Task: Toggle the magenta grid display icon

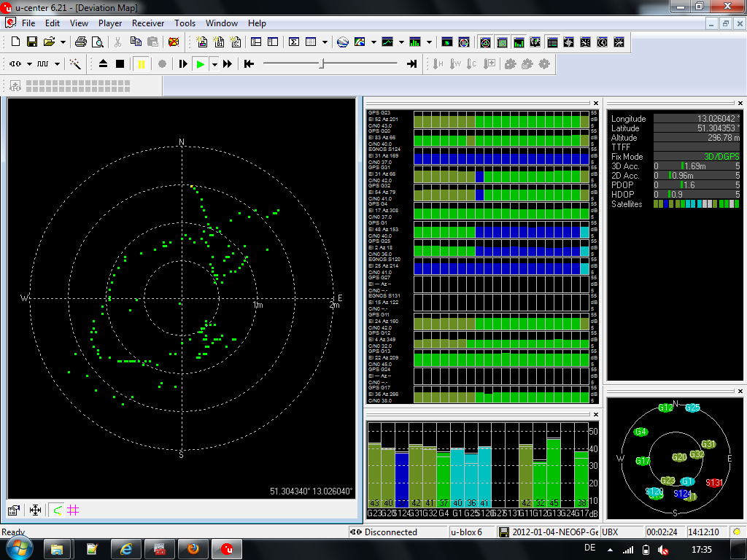Action: pos(73,510)
